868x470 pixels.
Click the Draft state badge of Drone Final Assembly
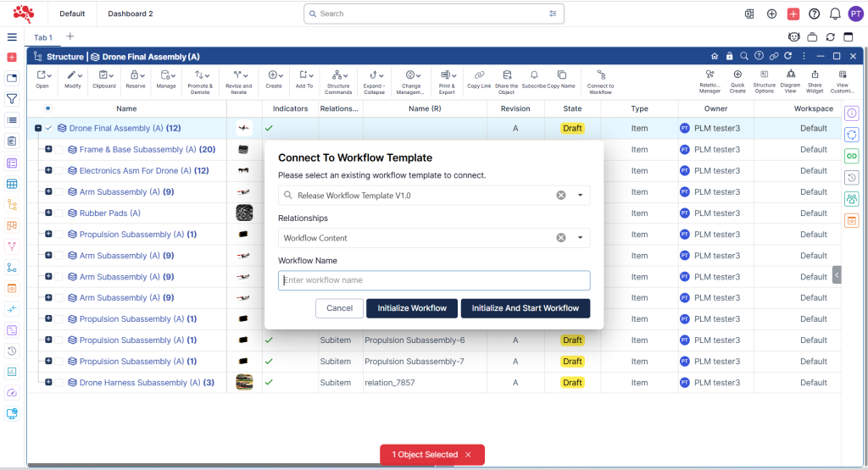(572, 129)
